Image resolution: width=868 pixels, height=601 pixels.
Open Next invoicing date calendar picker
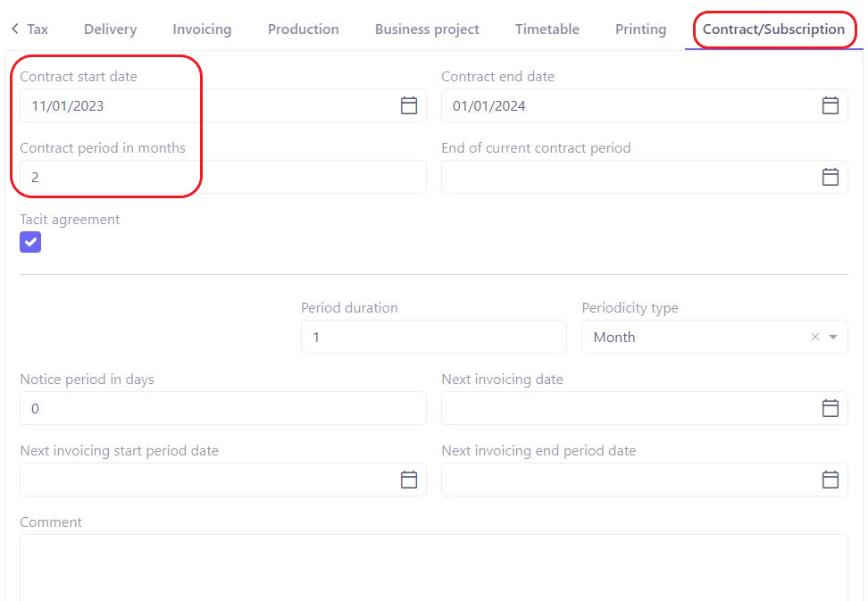830,408
